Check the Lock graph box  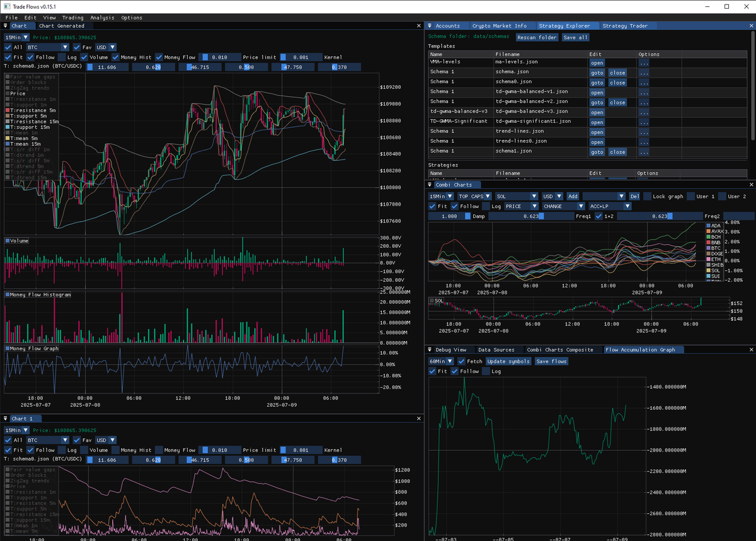click(x=647, y=196)
